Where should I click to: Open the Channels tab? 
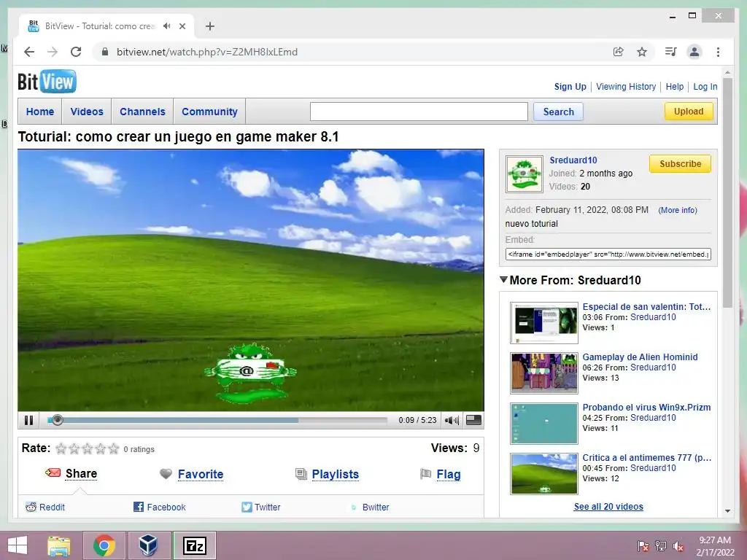coord(142,112)
